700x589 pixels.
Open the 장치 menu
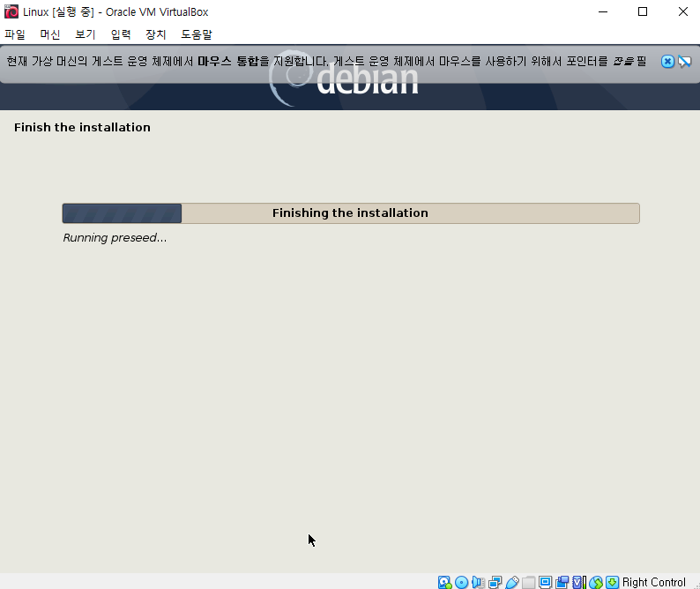pos(156,34)
